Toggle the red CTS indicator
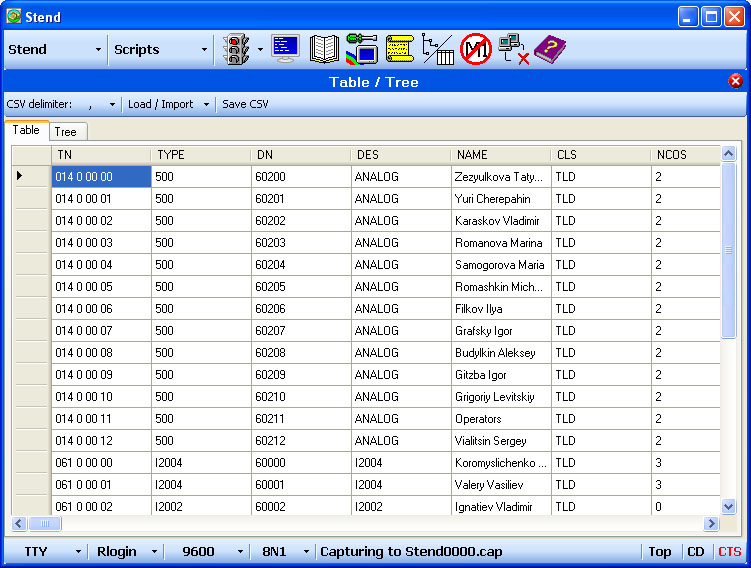 pos(729,551)
